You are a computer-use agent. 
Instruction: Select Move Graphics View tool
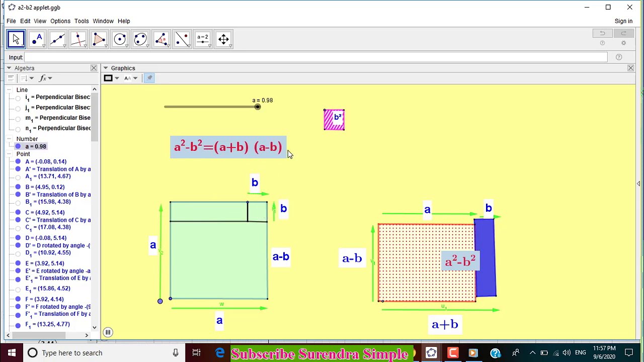pyautogui.click(x=223, y=39)
